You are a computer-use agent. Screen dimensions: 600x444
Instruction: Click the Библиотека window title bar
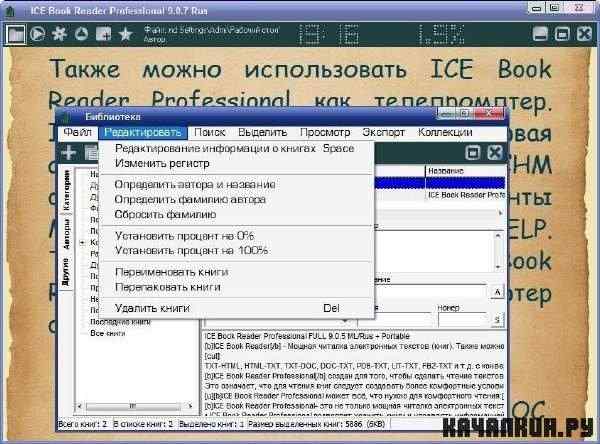[x=245, y=116]
